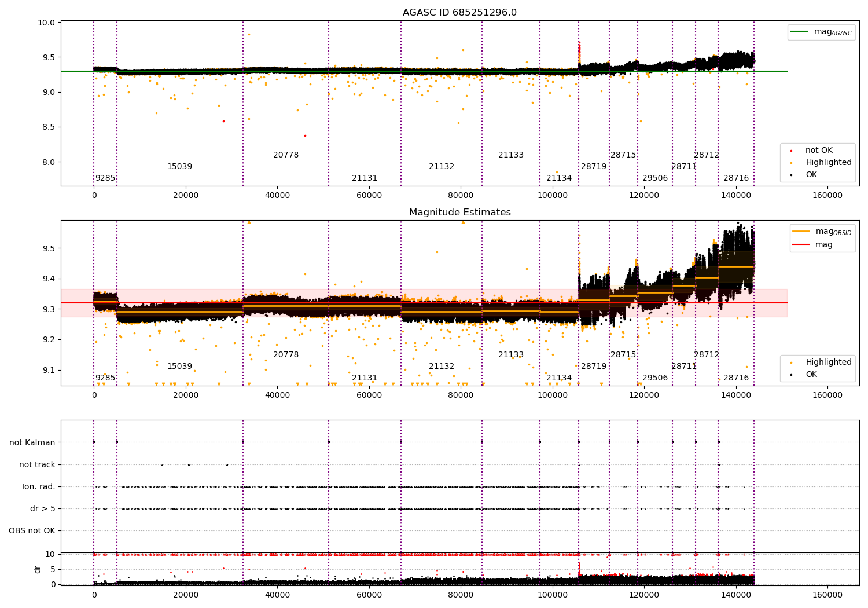The height and width of the screenshot is (608, 868).
Task: Select obsid label 21131 in the AGASC plot
Action: [x=365, y=178]
